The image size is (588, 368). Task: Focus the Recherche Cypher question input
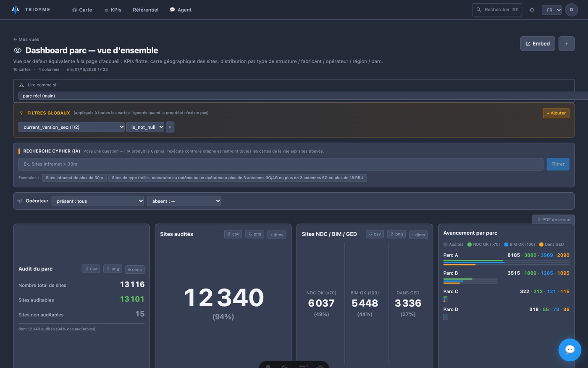click(281, 164)
